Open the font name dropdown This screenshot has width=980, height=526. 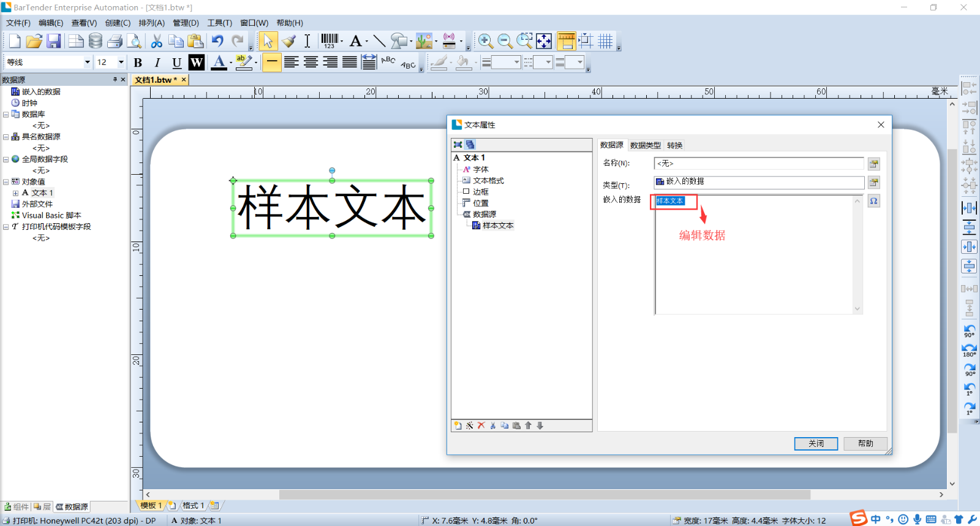click(x=87, y=63)
